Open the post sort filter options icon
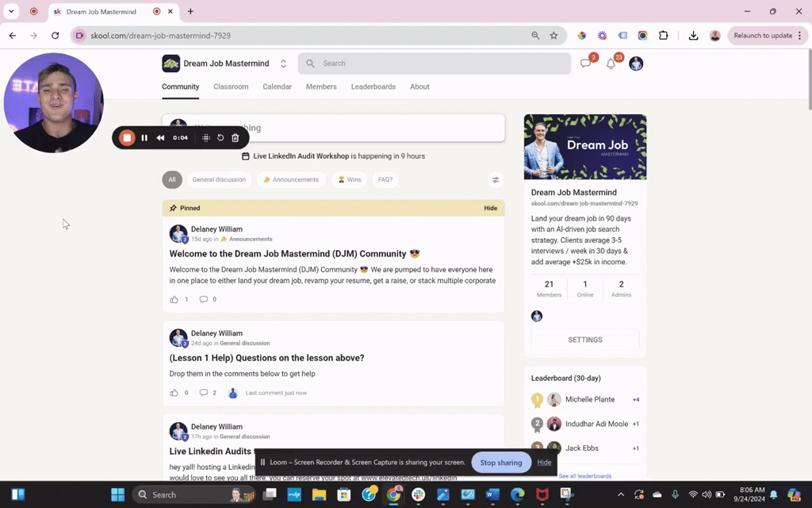Image resolution: width=812 pixels, height=508 pixels. (x=496, y=179)
